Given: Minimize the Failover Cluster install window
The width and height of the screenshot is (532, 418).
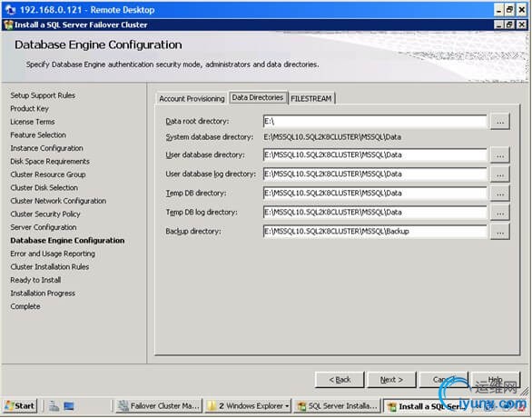Looking at the screenshot, I should [498, 25].
